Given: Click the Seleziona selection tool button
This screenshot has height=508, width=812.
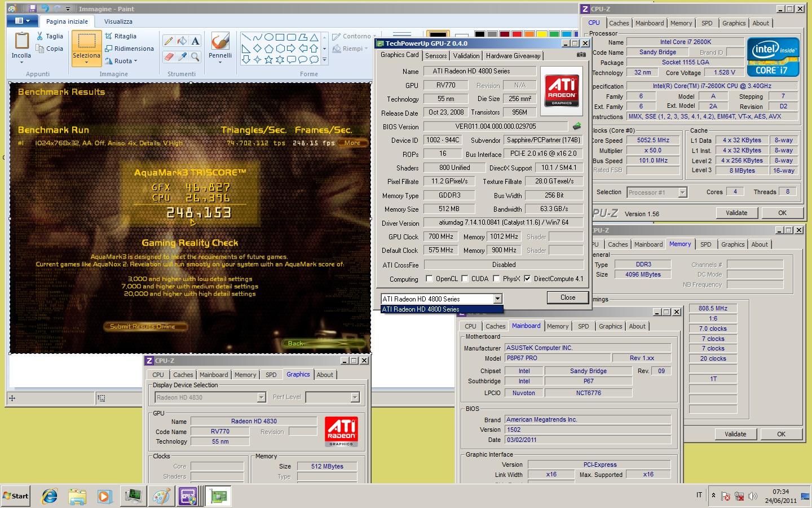Looking at the screenshot, I should [x=86, y=49].
